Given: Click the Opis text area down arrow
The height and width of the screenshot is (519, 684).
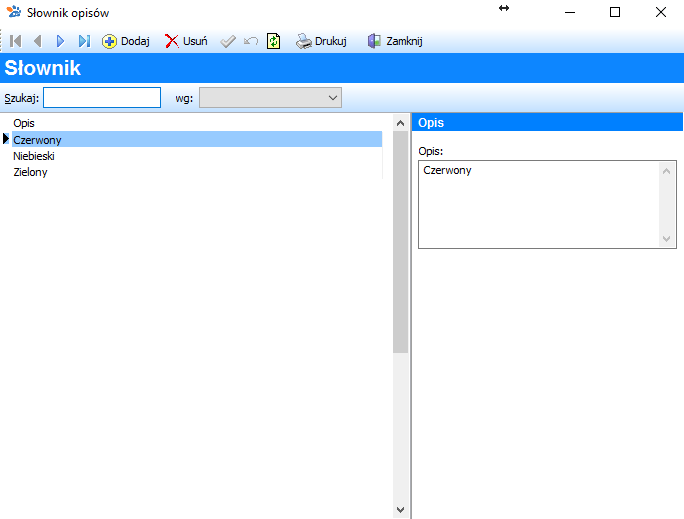Looking at the screenshot, I should 667,239.
